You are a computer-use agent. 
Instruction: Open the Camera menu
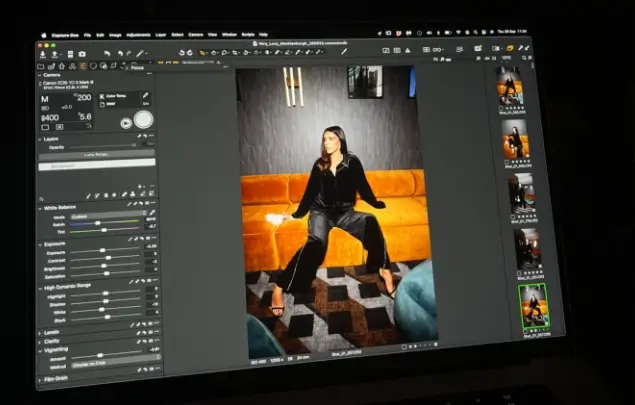pos(195,35)
